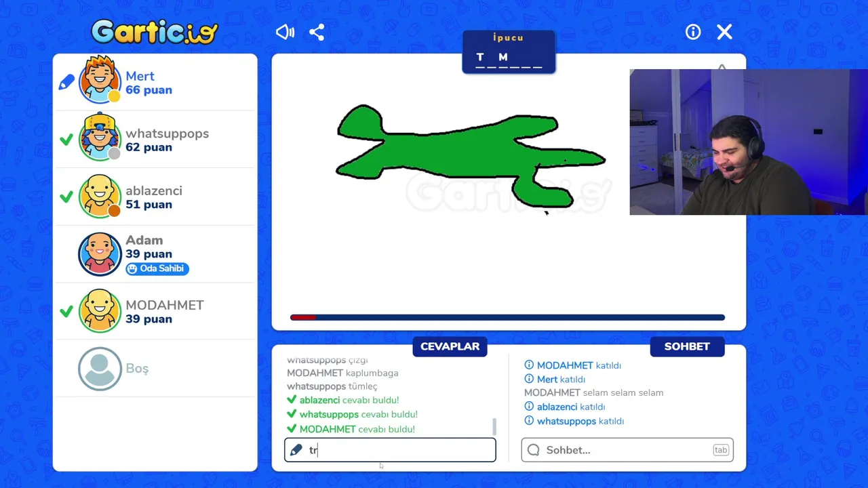The width and height of the screenshot is (868, 488).
Task: Click 'MODAHMET selam selam selam' chat message
Action: coord(593,392)
